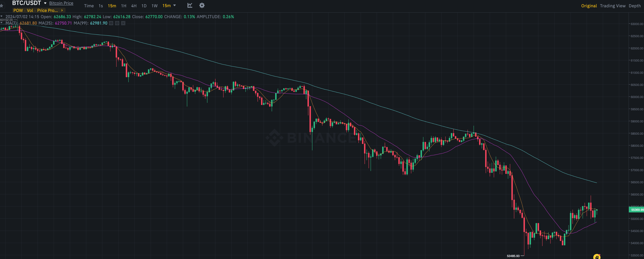This screenshot has width=644, height=259.
Task: Switch interval to 1W
Action: click(x=155, y=6)
